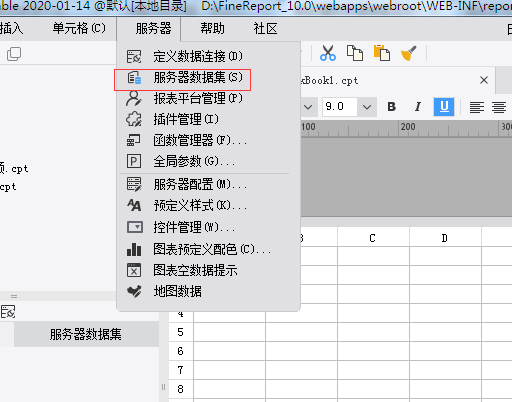Click the 预定义样式 AA icon
This screenshot has width=512, height=402.
[134, 205]
